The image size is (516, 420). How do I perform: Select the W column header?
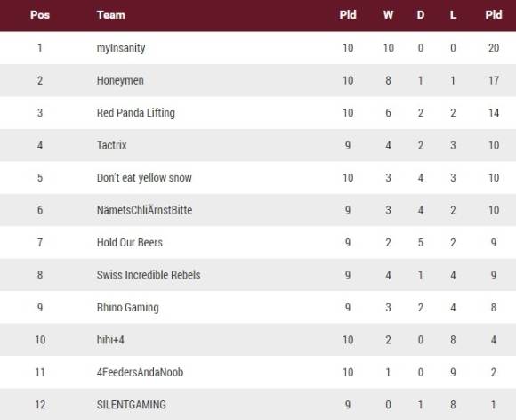tap(388, 15)
